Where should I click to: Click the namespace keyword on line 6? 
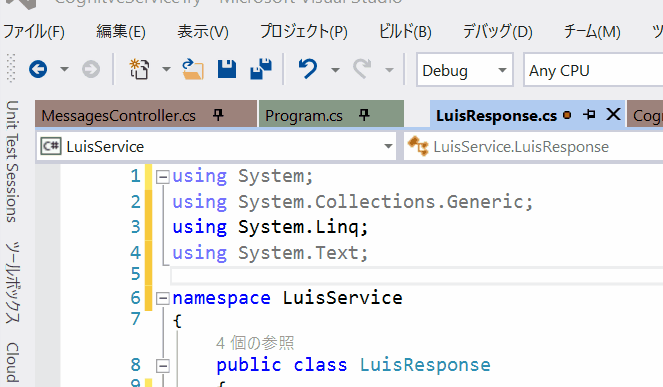coord(221,298)
